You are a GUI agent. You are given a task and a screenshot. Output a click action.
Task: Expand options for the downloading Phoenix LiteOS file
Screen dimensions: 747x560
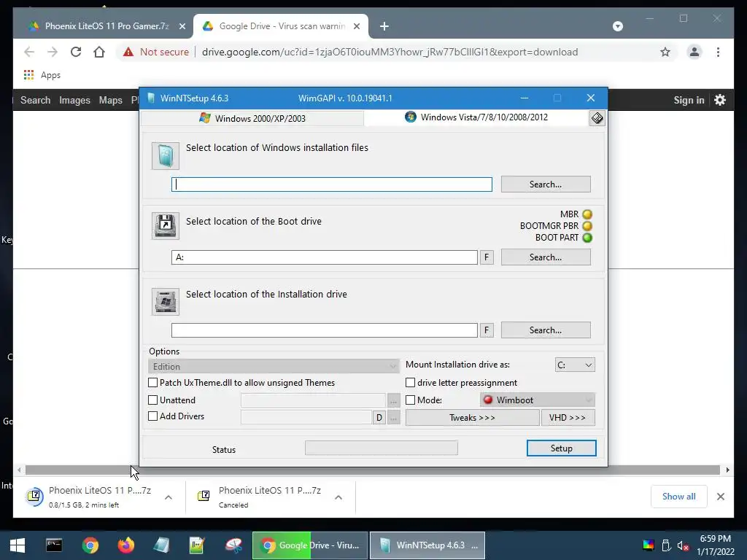click(169, 497)
